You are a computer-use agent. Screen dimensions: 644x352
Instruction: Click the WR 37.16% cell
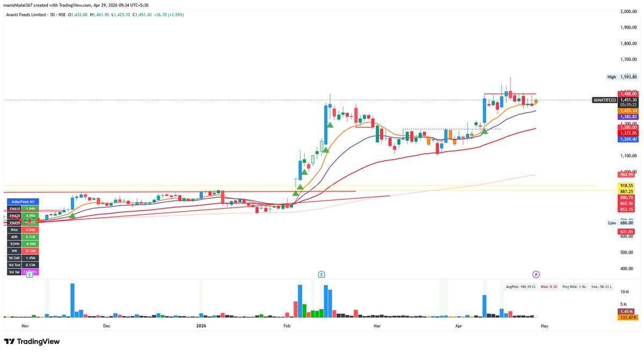(31, 251)
